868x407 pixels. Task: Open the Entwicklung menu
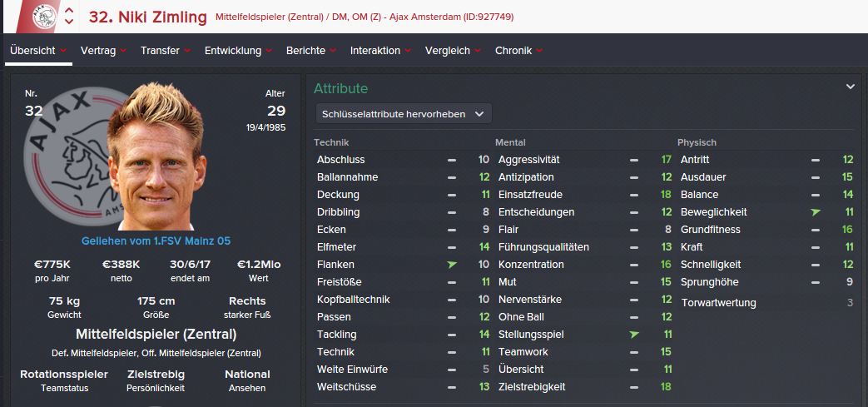[x=239, y=51]
